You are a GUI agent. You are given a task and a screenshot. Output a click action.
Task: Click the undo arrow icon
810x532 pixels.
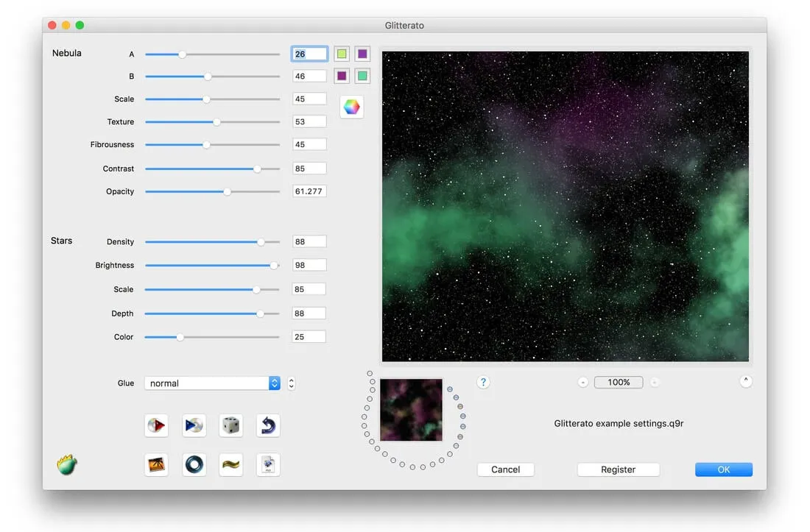(268, 425)
